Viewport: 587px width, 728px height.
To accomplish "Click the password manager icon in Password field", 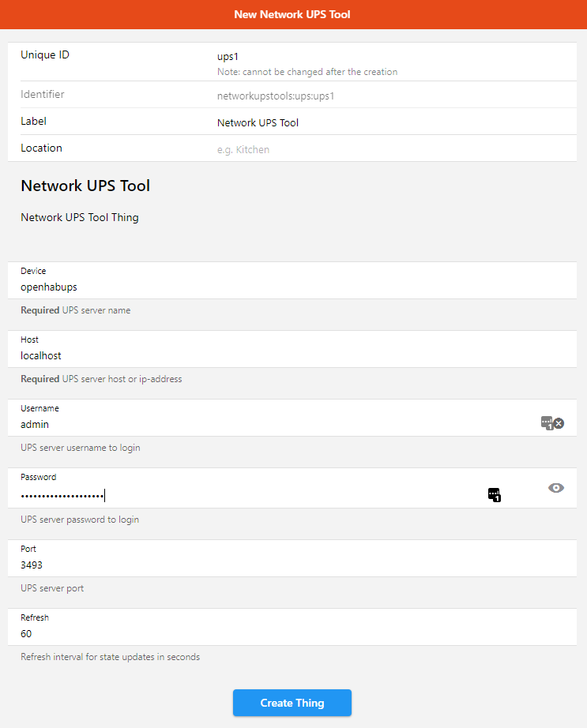I will 495,495.
